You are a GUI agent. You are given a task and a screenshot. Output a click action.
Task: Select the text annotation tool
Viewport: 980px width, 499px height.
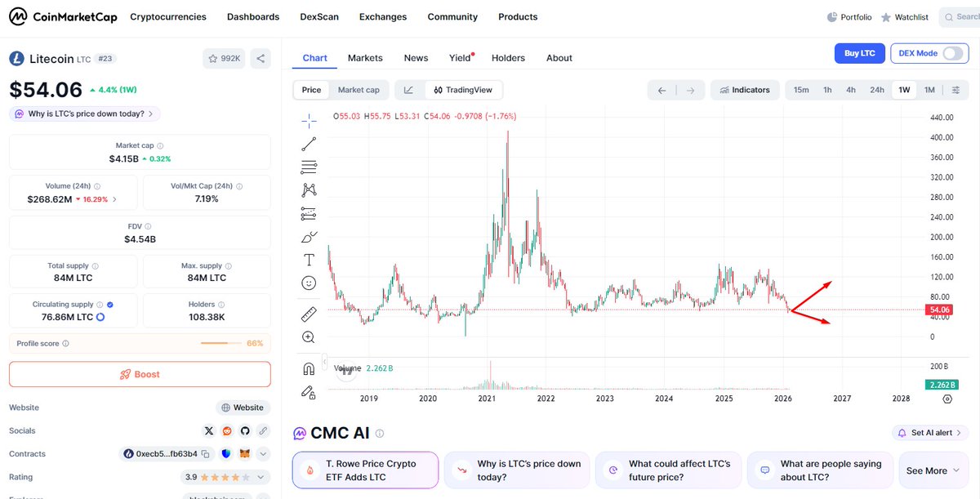click(x=309, y=260)
